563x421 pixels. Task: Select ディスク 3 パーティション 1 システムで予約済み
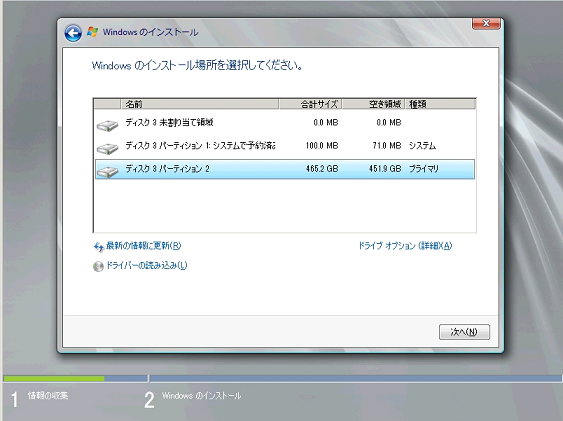pyautogui.click(x=285, y=146)
